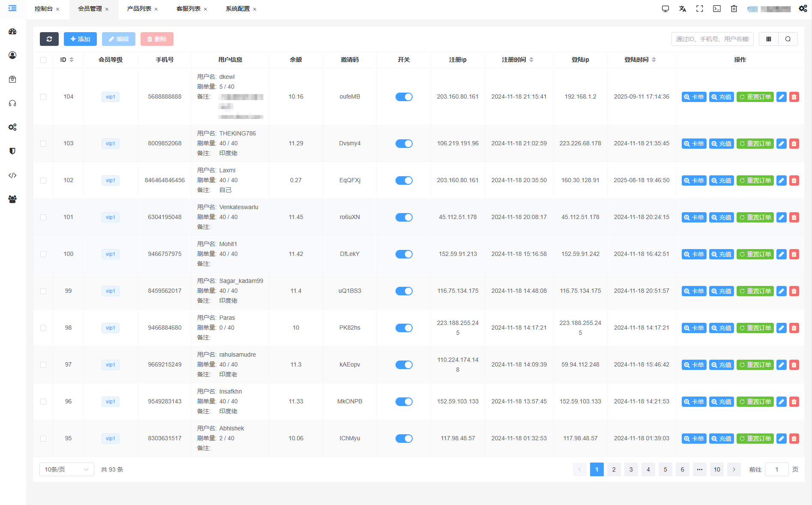The height and width of the screenshot is (505, 812).
Task: Check the select-all checkbox in table header
Action: pyautogui.click(x=43, y=60)
